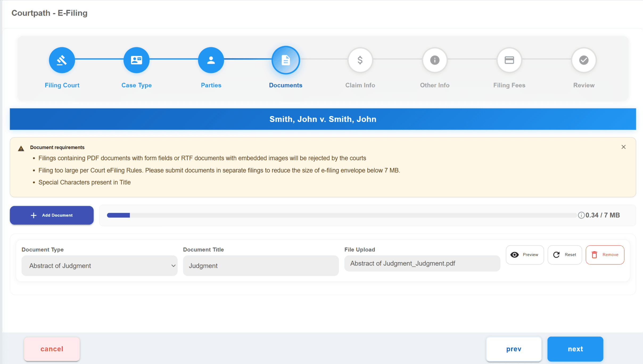Screen dimensions: 643x364
Task: Dismiss the Document requirements warning banner
Action: pyautogui.click(x=623, y=147)
